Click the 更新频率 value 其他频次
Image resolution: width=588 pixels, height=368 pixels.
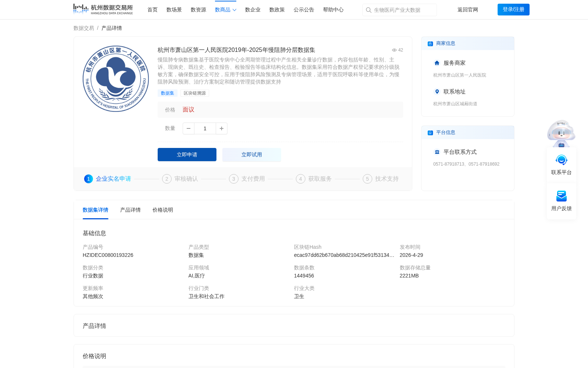[93, 296]
